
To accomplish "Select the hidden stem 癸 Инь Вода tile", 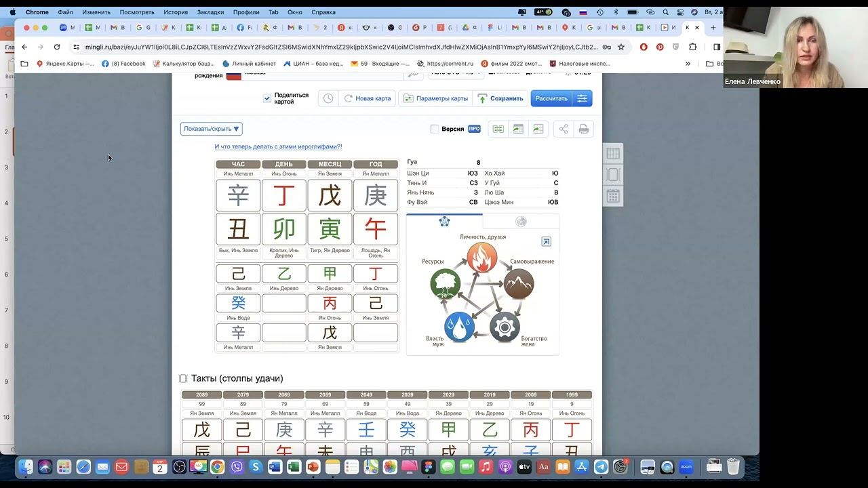I will (238, 303).
